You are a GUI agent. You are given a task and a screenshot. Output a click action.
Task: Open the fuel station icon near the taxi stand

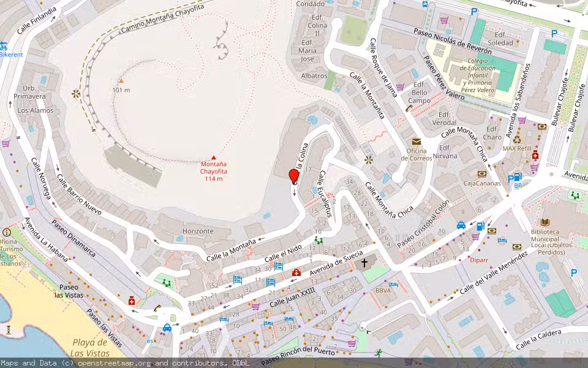[480, 226]
